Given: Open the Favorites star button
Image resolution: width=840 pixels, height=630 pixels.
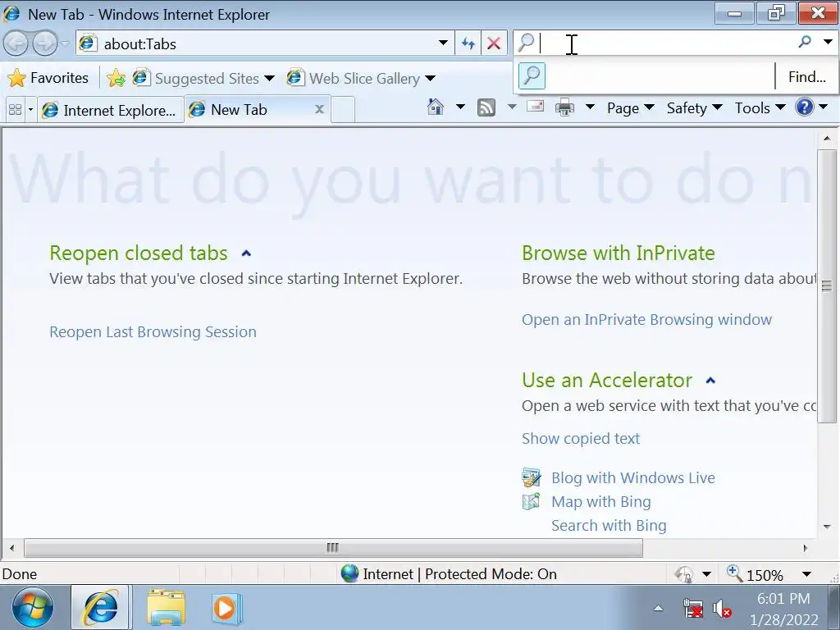Looking at the screenshot, I should [x=48, y=78].
